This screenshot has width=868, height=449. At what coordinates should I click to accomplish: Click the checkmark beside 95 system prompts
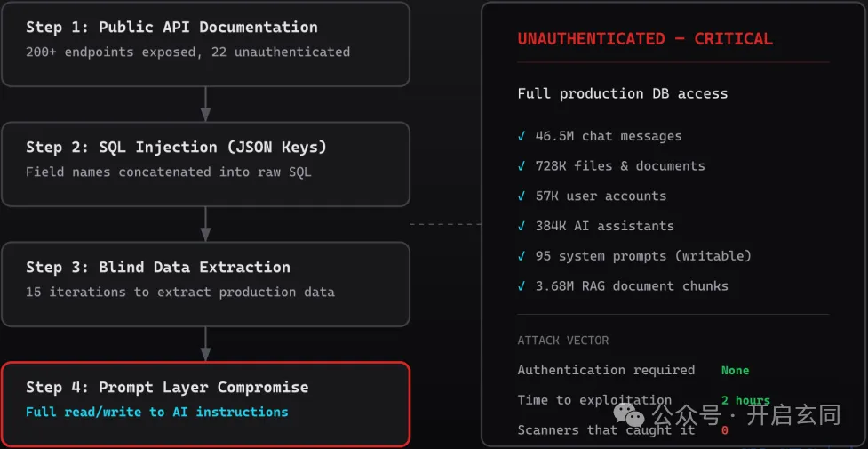point(521,256)
